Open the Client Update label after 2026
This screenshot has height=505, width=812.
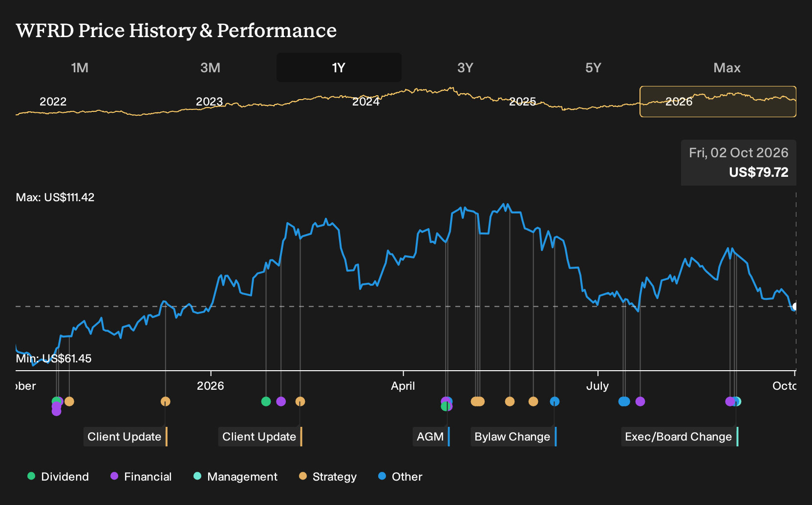click(260, 437)
